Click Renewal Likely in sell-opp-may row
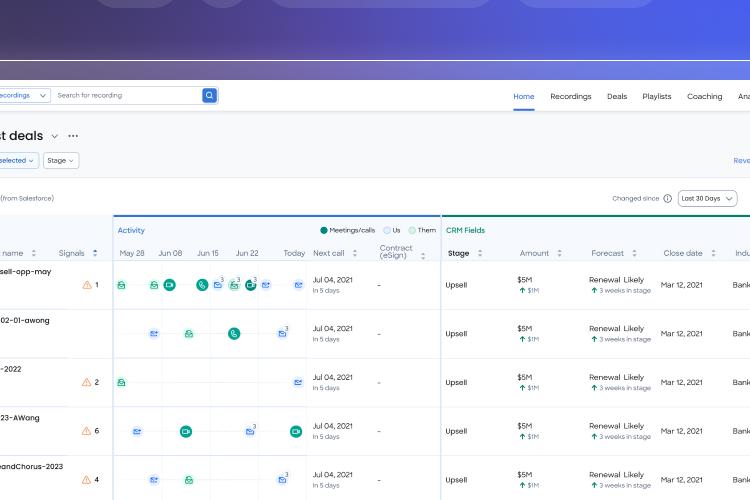The width and height of the screenshot is (750, 500). click(x=617, y=280)
